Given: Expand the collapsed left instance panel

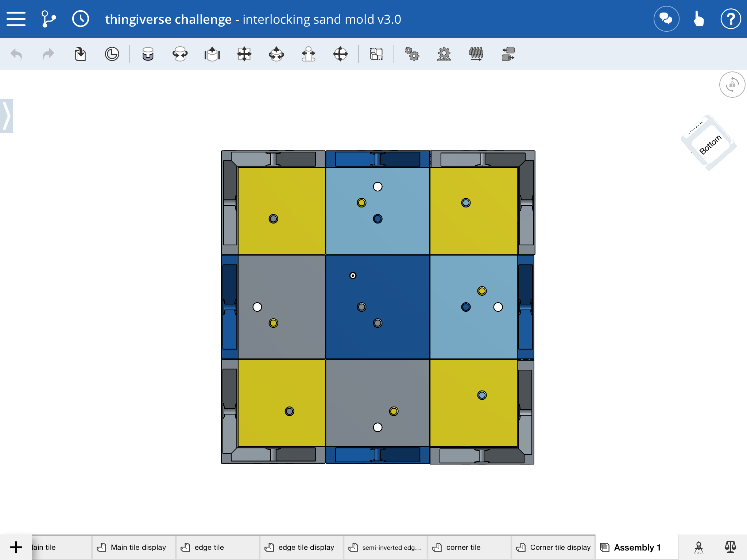Looking at the screenshot, I should [x=7, y=116].
